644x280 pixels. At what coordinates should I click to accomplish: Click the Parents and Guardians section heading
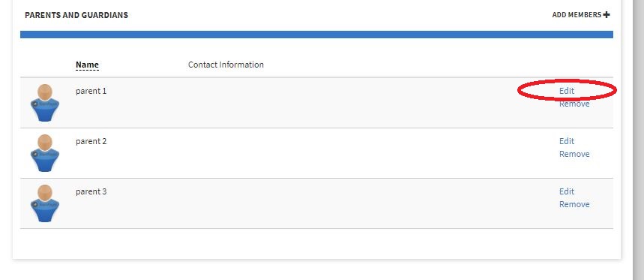76,15
